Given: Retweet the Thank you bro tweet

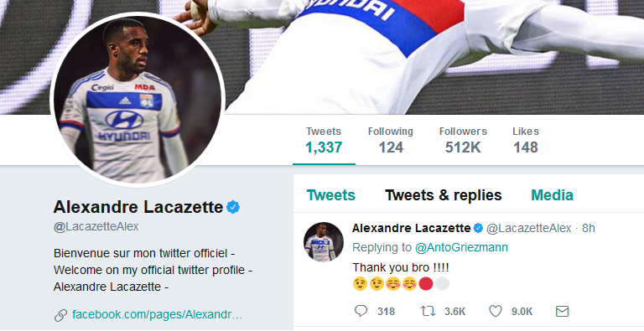Looking at the screenshot, I should point(428,311).
